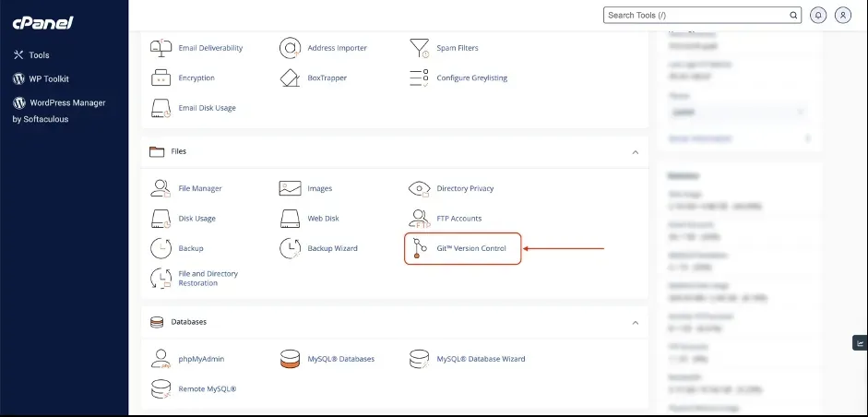
Task: Open the Git Version Control link
Action: [x=471, y=249]
